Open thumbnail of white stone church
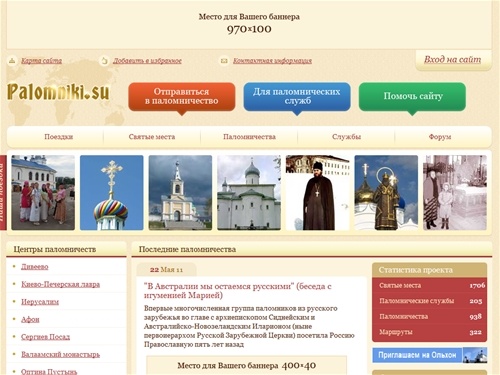This screenshot has height=375, width=500. (249, 193)
